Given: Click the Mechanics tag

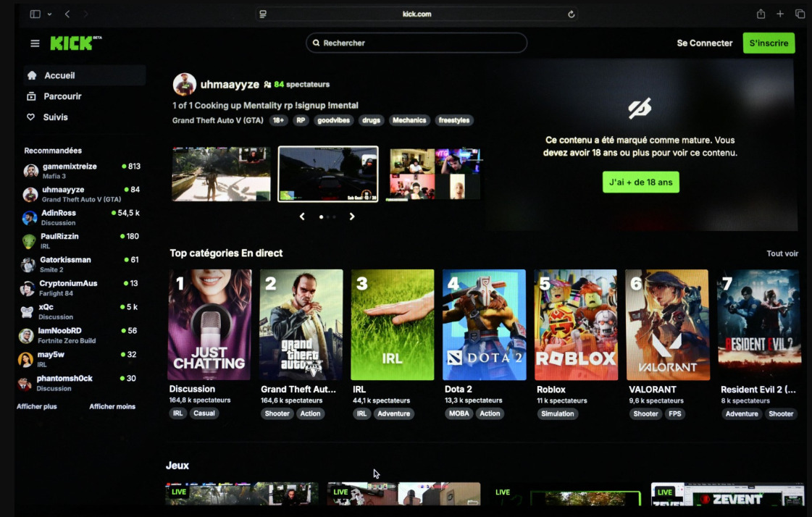Looking at the screenshot, I should 409,120.
